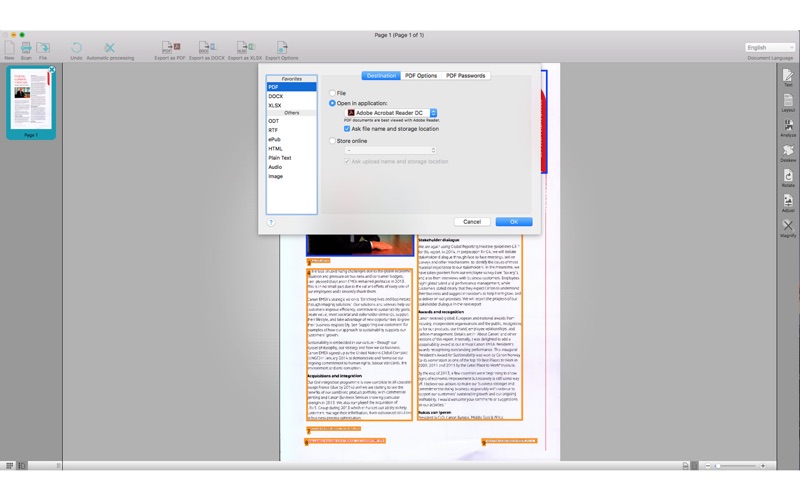
Task: Click the New document toolbar icon
Action: [x=9, y=48]
